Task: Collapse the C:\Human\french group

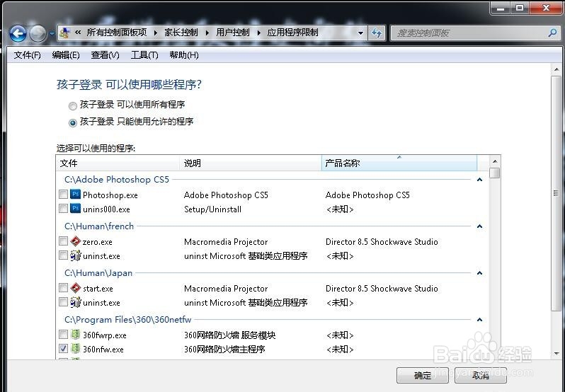Action: click(479, 226)
